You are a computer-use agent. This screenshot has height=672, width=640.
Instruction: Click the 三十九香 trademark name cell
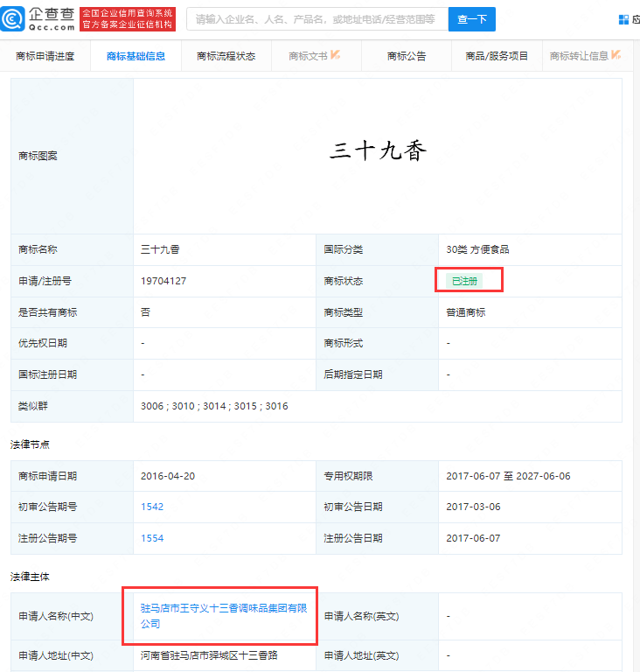click(160, 249)
